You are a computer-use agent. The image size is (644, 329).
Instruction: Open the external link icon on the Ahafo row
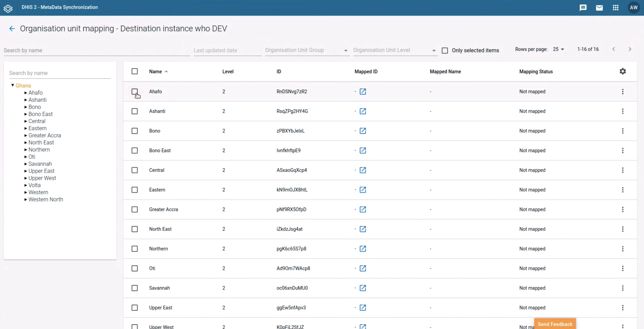[x=363, y=91]
